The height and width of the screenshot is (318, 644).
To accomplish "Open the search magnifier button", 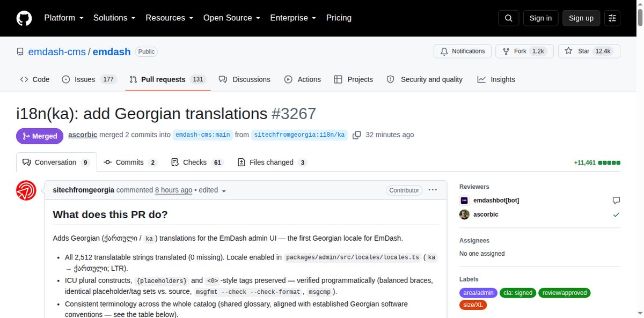I will tap(508, 18).
